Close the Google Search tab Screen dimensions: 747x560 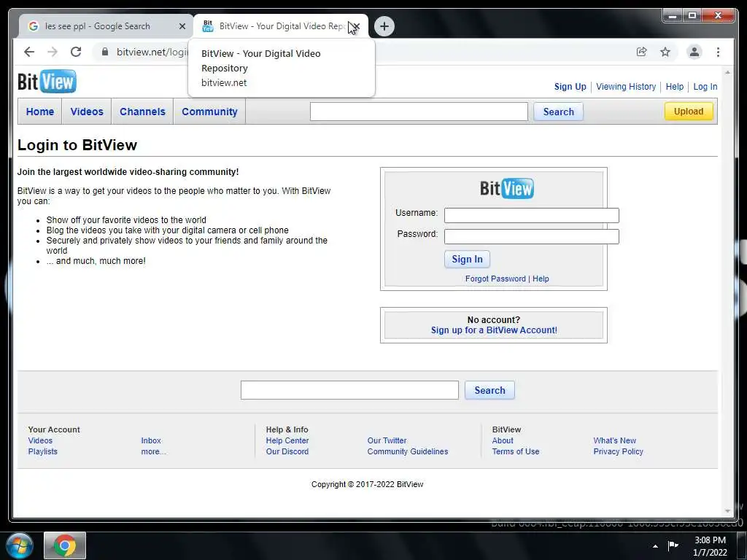(182, 26)
